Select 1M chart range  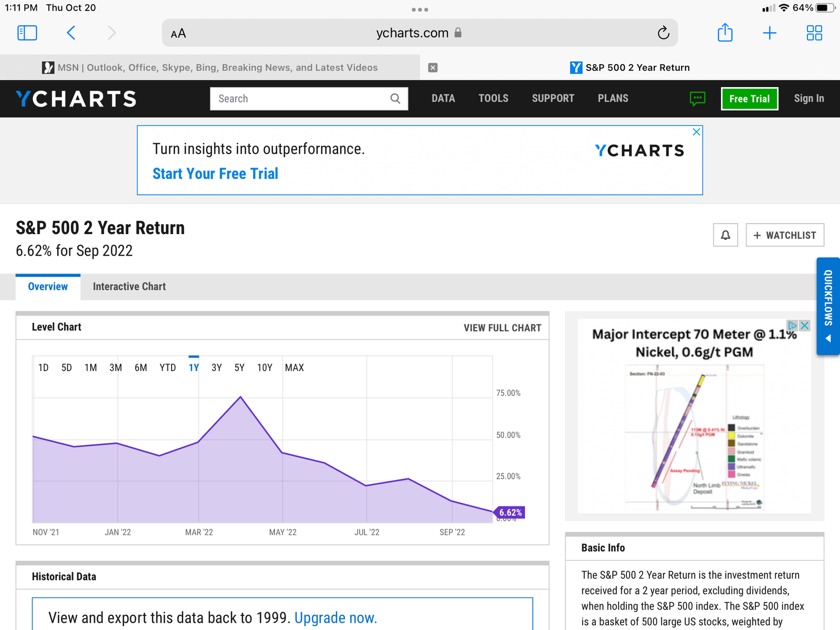tap(91, 368)
